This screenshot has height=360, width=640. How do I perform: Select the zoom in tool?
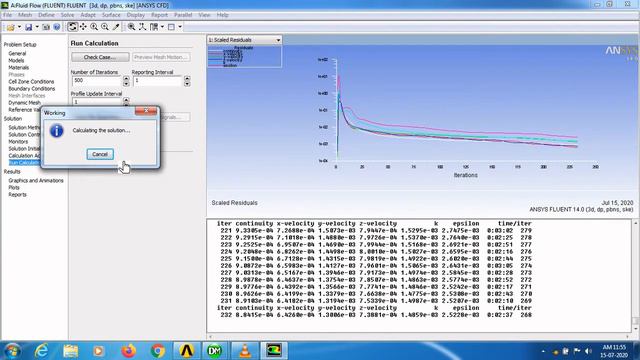tap(94, 27)
